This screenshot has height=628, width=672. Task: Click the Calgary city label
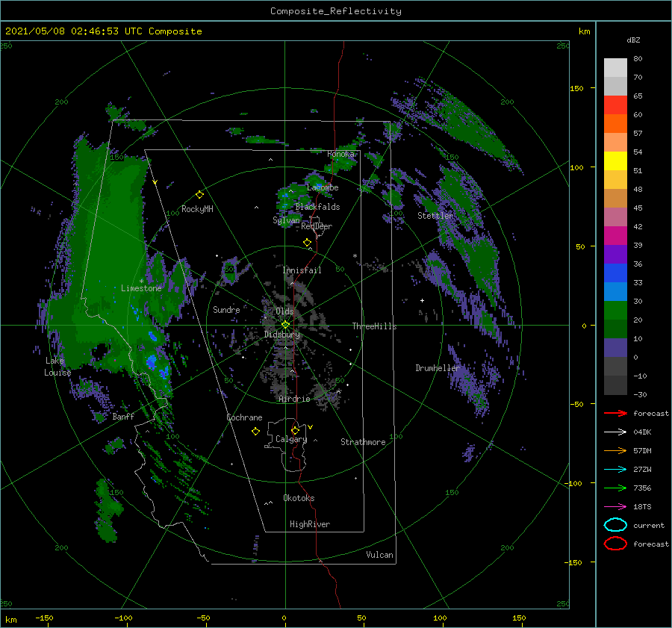pyautogui.click(x=291, y=439)
